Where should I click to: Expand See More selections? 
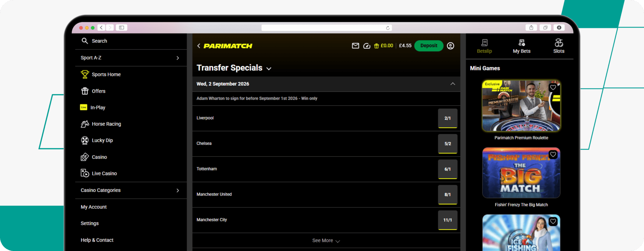click(x=326, y=241)
